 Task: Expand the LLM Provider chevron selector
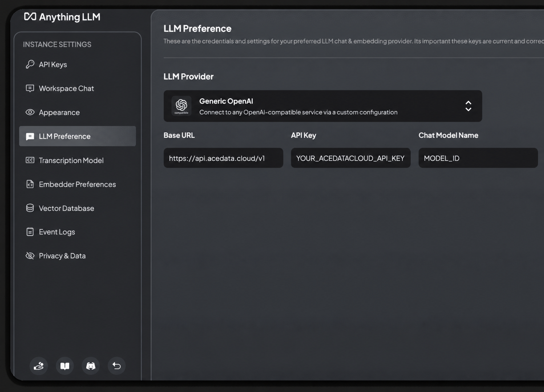468,106
